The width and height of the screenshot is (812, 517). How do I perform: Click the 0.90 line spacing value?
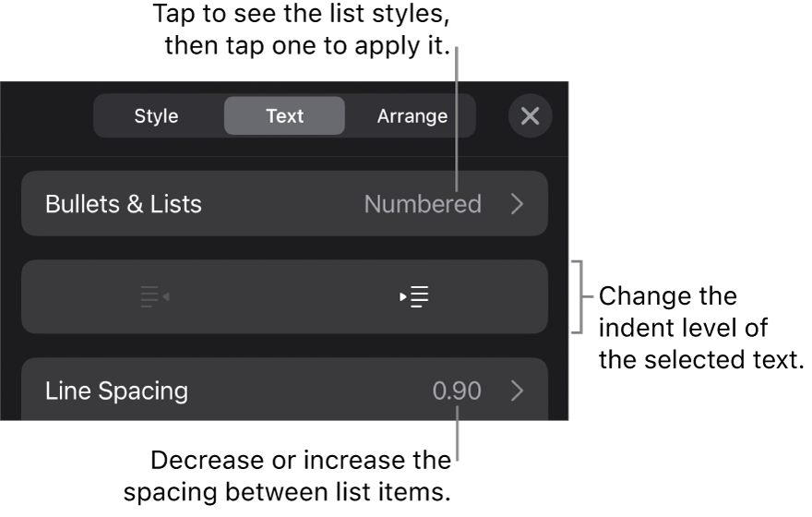tap(457, 391)
